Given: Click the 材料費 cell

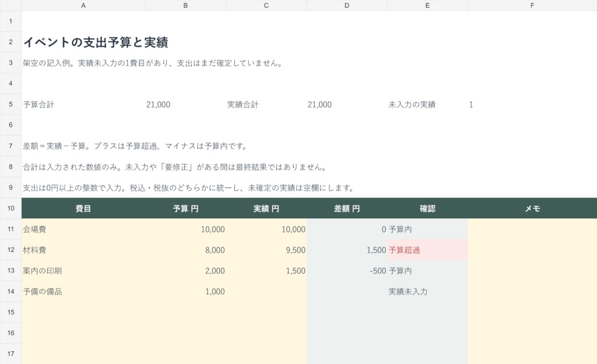Looking at the screenshot, I should coord(83,250).
